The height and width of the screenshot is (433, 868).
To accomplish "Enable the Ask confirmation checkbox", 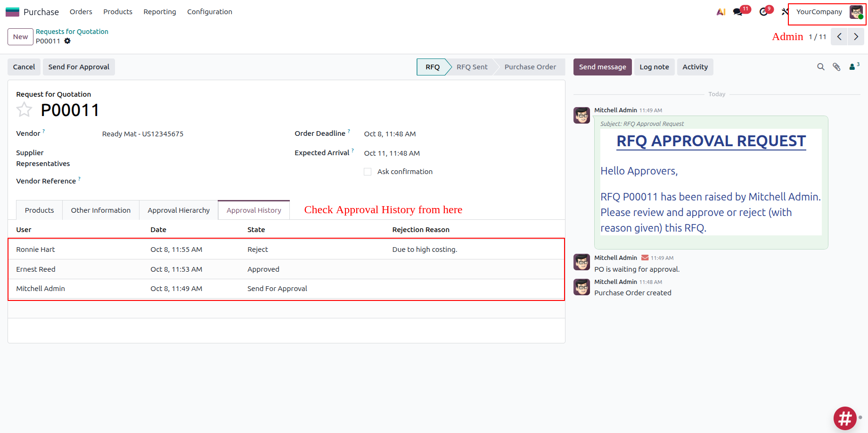I will [x=368, y=171].
